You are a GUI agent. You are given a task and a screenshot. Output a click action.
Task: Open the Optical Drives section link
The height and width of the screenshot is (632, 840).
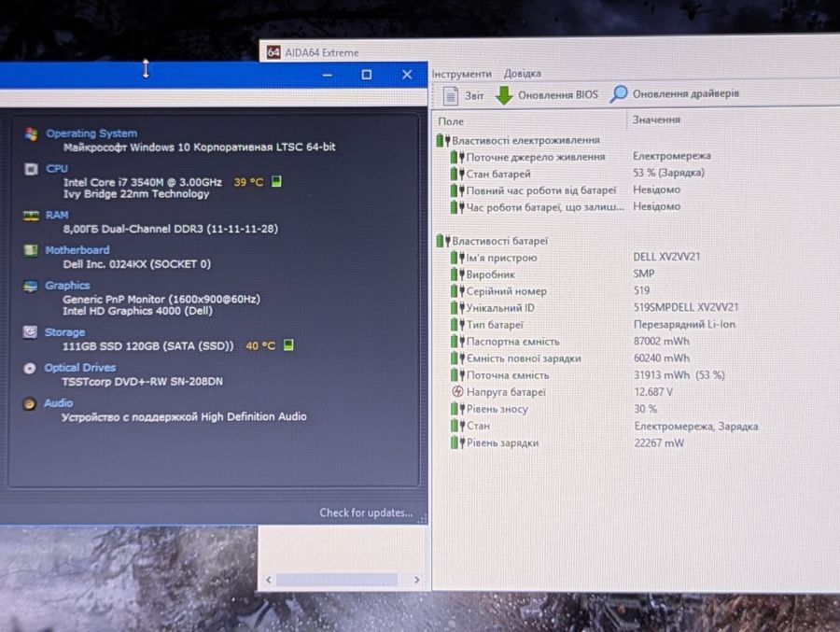(x=80, y=368)
